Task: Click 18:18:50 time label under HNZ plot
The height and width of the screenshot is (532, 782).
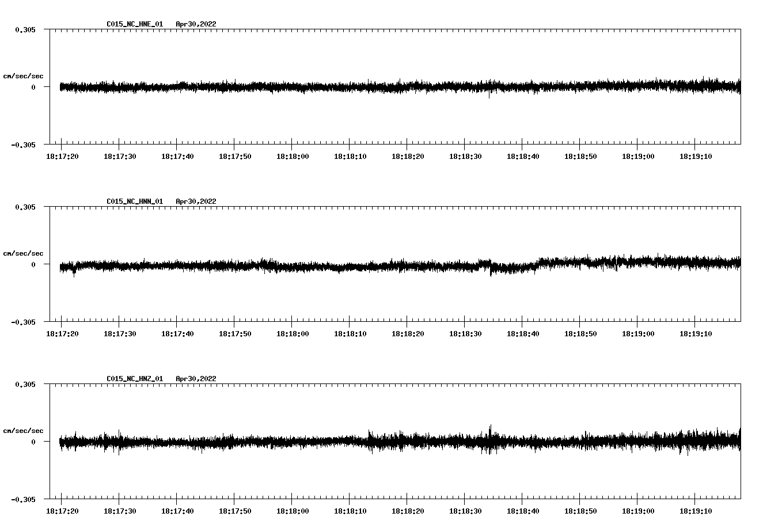Action: click(x=580, y=511)
